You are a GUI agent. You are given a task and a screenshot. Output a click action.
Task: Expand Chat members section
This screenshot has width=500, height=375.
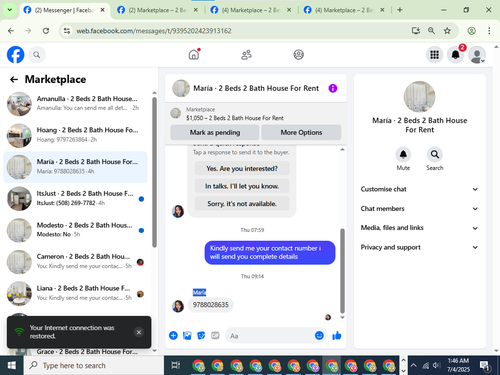pyautogui.click(x=419, y=209)
